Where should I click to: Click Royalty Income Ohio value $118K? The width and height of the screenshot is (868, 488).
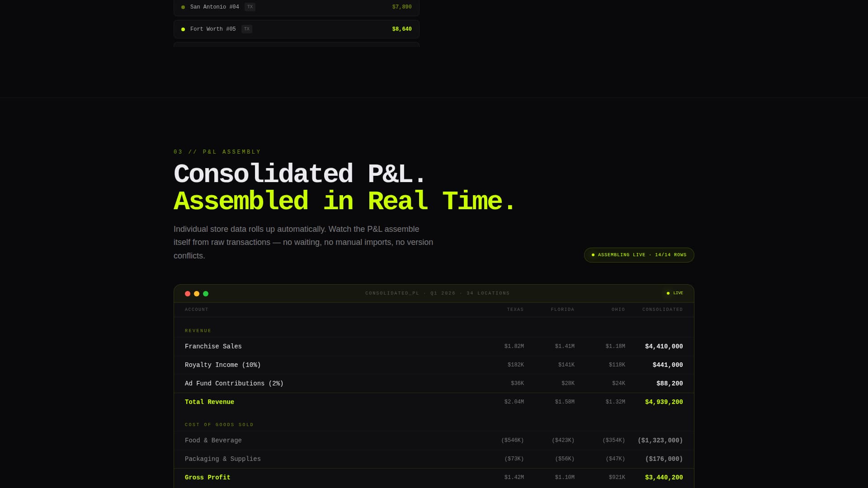617,365
